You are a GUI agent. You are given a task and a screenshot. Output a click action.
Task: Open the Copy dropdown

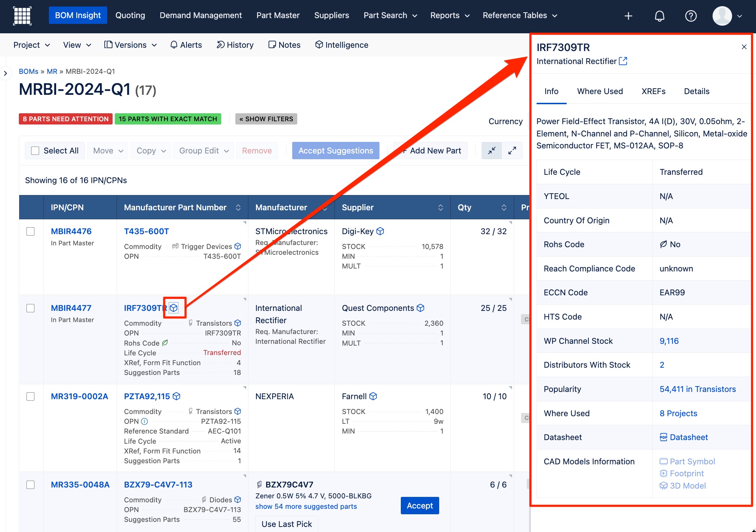point(151,151)
